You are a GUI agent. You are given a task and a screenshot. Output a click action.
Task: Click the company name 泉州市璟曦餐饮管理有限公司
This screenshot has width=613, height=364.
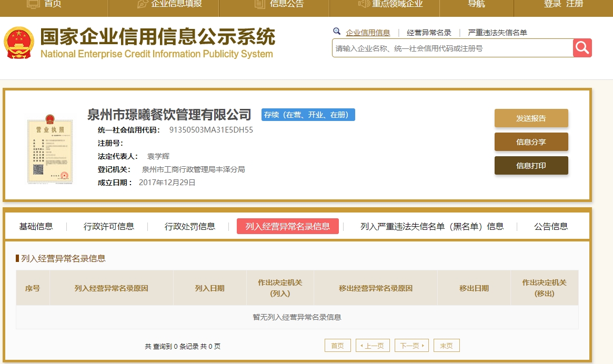click(x=169, y=115)
